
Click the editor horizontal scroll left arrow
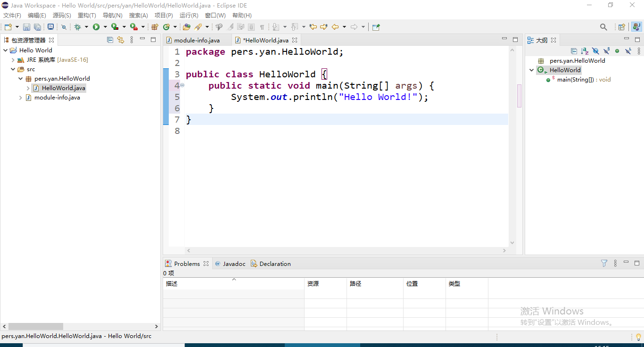pyautogui.click(x=189, y=251)
